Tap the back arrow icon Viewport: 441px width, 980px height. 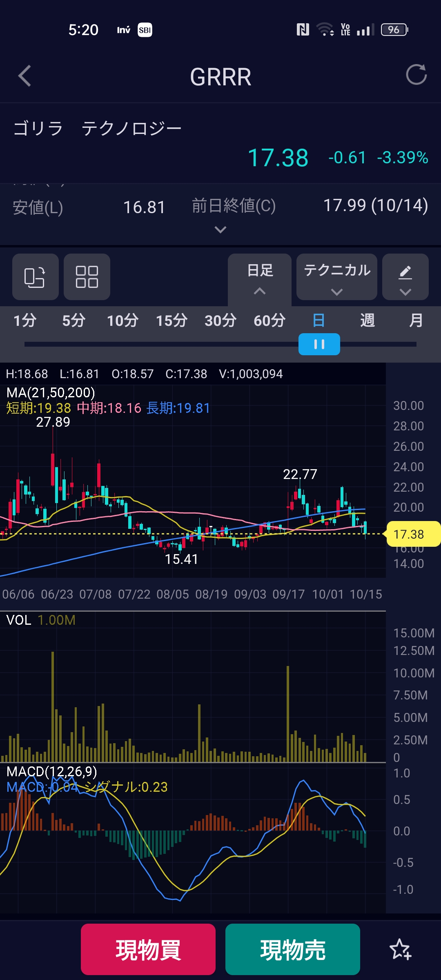click(25, 76)
